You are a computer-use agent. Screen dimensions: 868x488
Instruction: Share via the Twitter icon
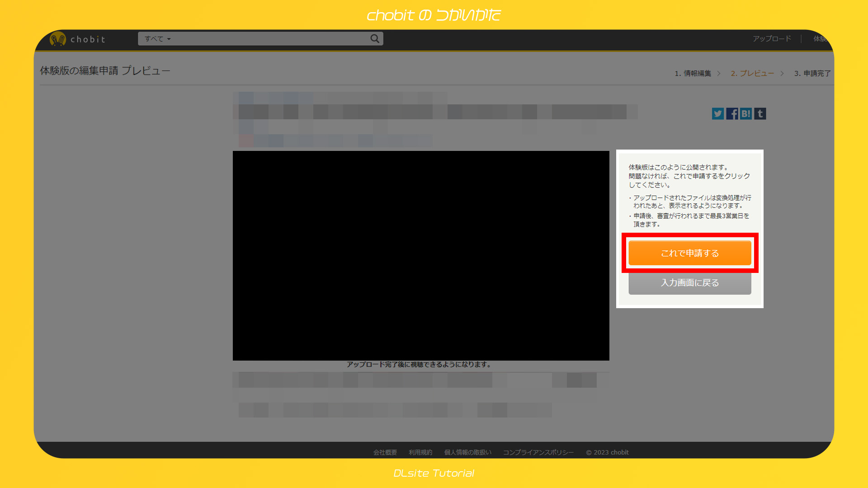pos(718,113)
